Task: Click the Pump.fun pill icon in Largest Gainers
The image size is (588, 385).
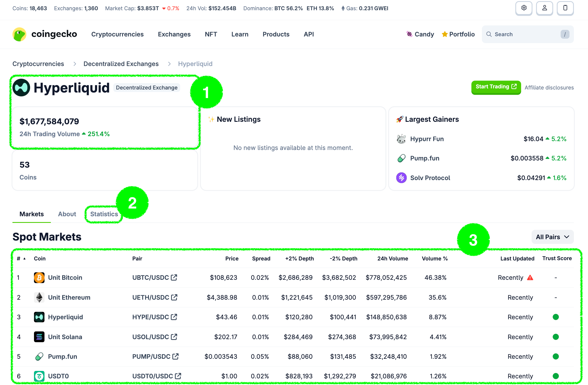Action: pos(401,158)
